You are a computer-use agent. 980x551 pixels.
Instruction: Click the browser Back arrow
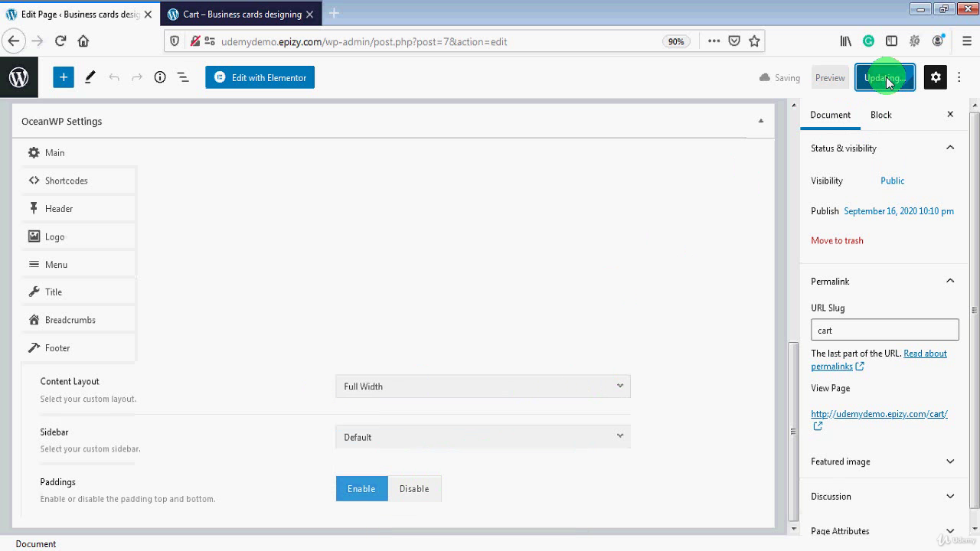click(14, 41)
